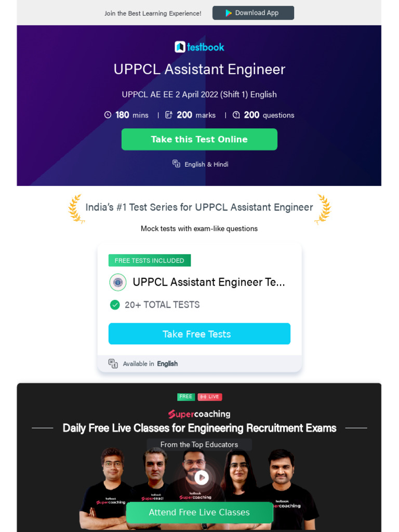Click the red LIVE badge

point(210,397)
